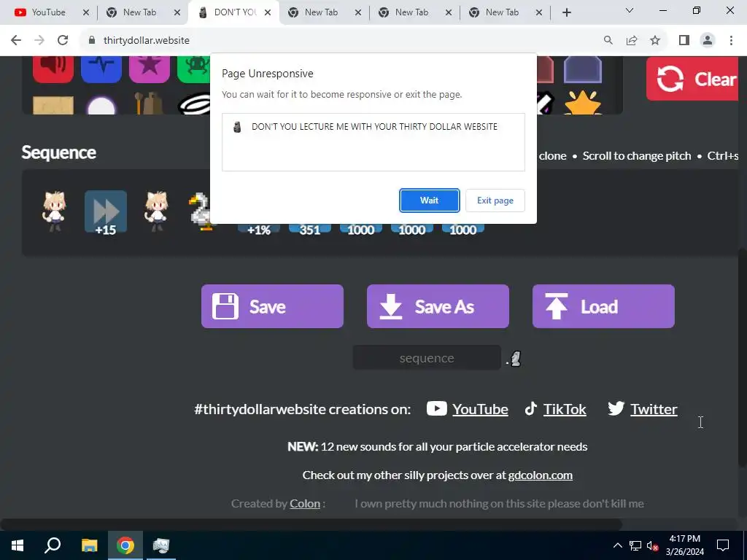Click the share page icon

tap(632, 41)
